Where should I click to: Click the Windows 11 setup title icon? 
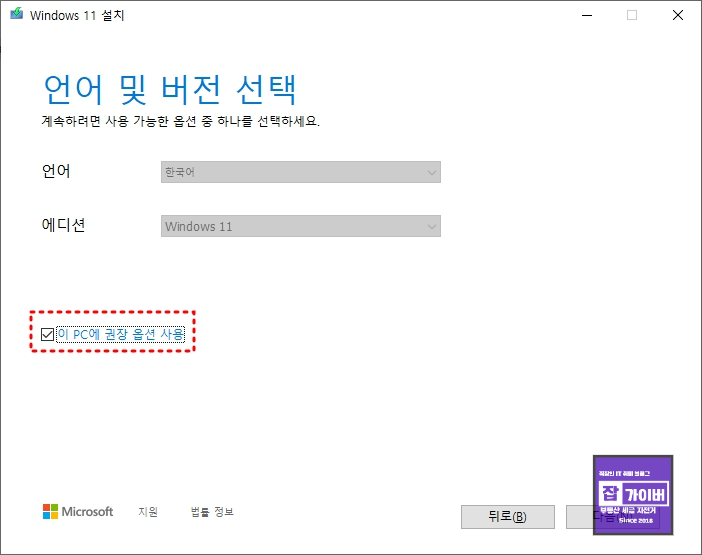point(17,14)
